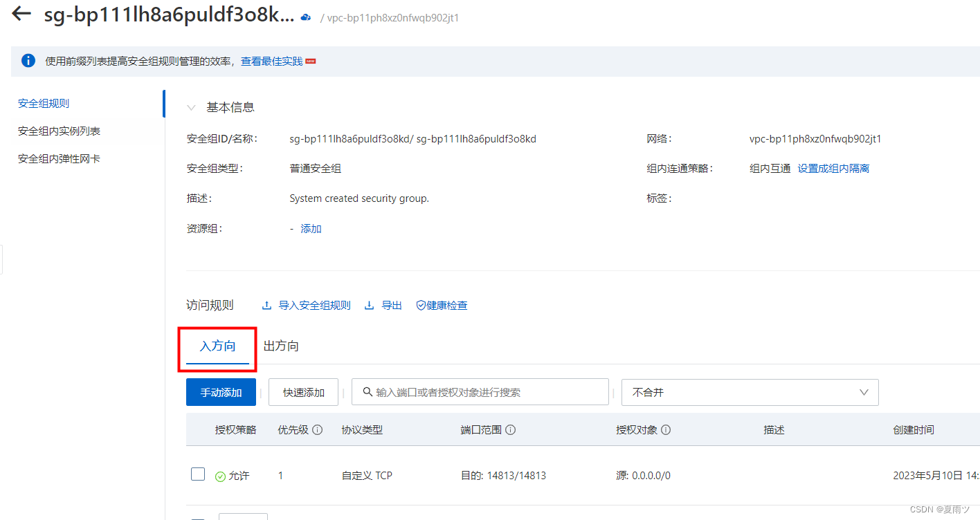Image resolution: width=980 pixels, height=520 pixels.
Task: Click the import upload icon
Action: [266, 306]
